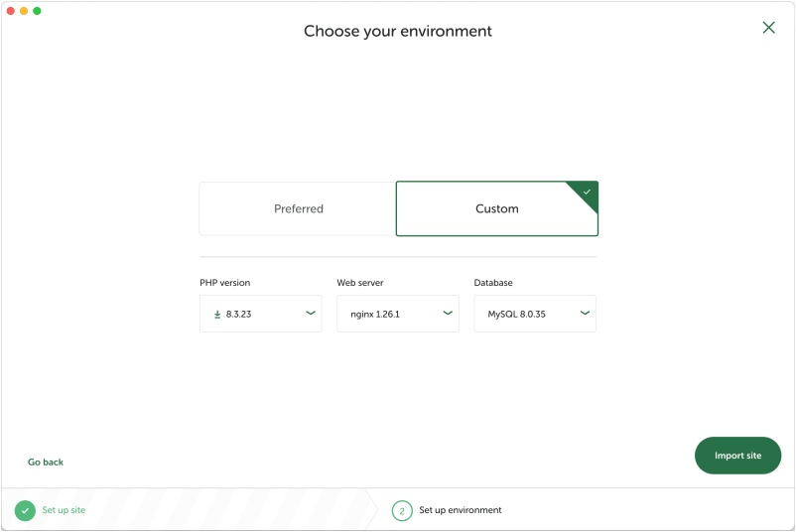The width and height of the screenshot is (796, 532).
Task: Click the Go back link
Action: tap(46, 463)
